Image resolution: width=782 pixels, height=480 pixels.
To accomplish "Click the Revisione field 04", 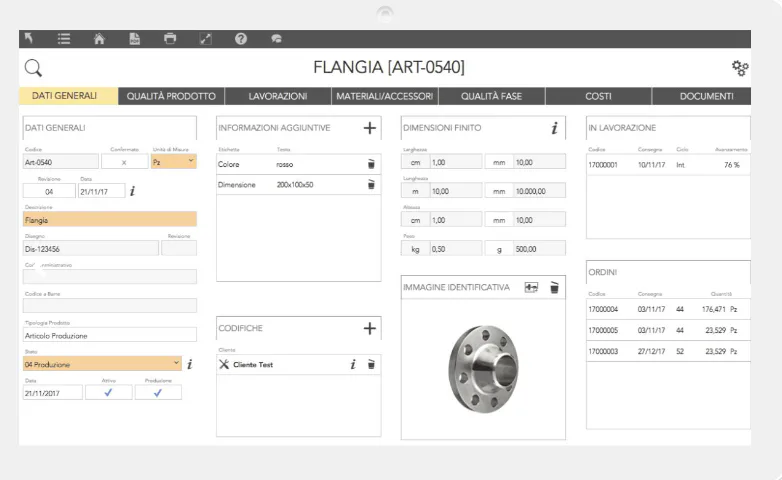I will click(x=49, y=191).
